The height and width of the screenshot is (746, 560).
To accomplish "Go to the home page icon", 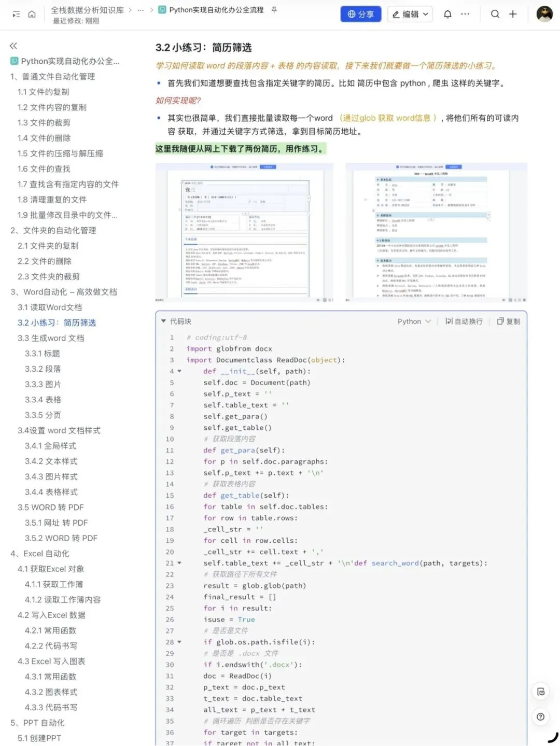I will pyautogui.click(x=32, y=15).
